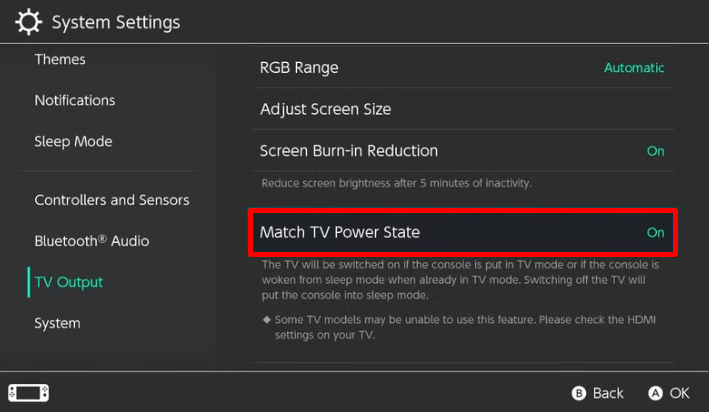Click the Screen Burn-in Reduction label
The height and width of the screenshot is (412, 709).
(349, 151)
